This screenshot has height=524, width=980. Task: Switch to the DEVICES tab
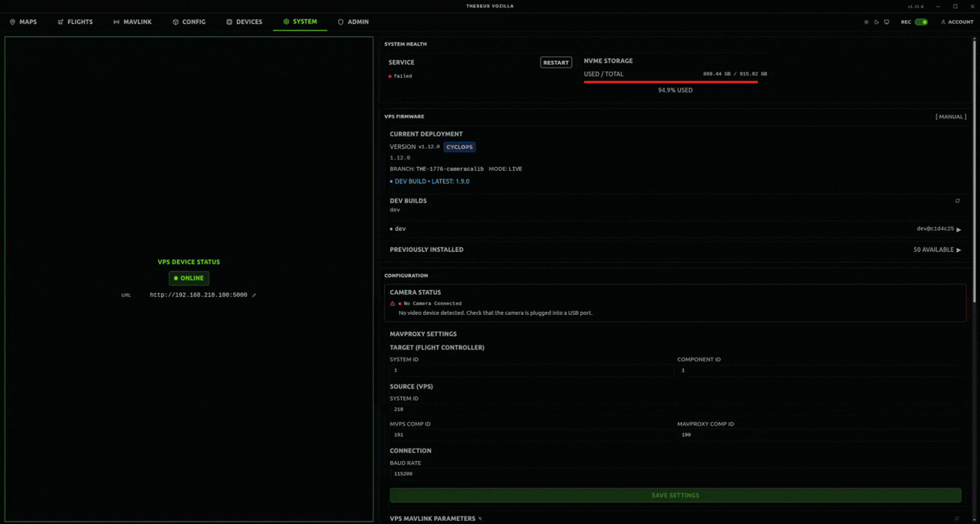coord(244,22)
